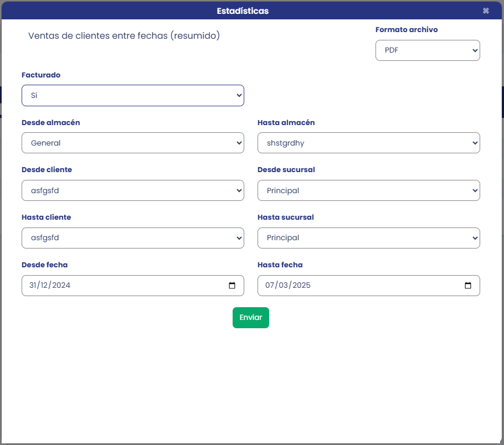Screen dimensions: 504x445
Task: Open the Hasta cliente dropdown
Action: 133,238
